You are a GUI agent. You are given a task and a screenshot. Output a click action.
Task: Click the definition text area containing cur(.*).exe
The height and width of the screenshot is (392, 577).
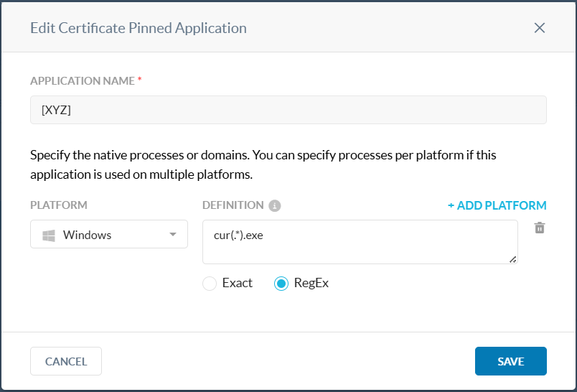(x=360, y=242)
